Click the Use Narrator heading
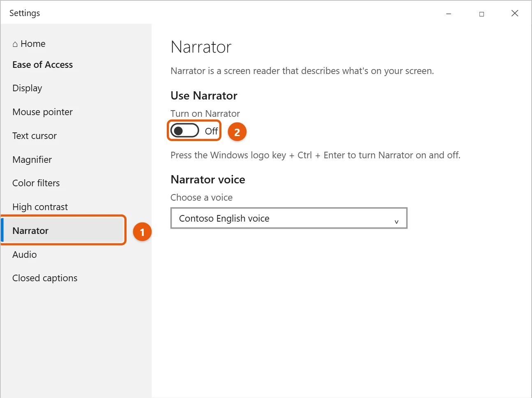The width and height of the screenshot is (532, 398). tap(204, 96)
